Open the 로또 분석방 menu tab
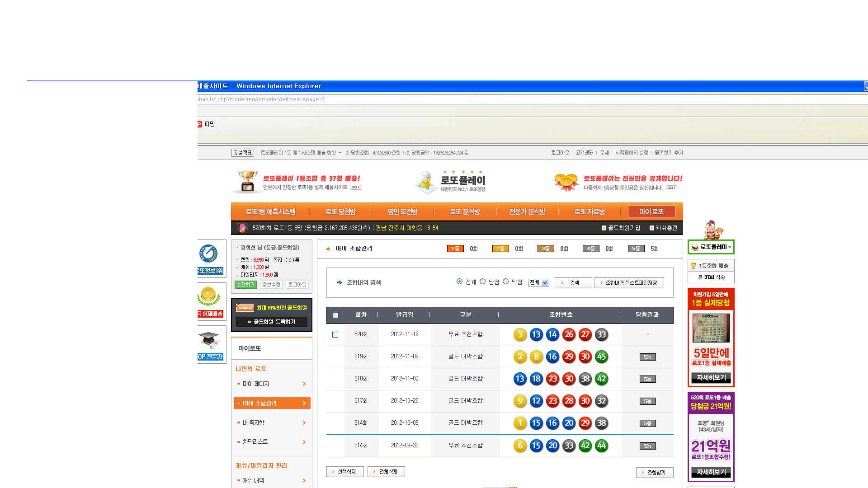 465,212
